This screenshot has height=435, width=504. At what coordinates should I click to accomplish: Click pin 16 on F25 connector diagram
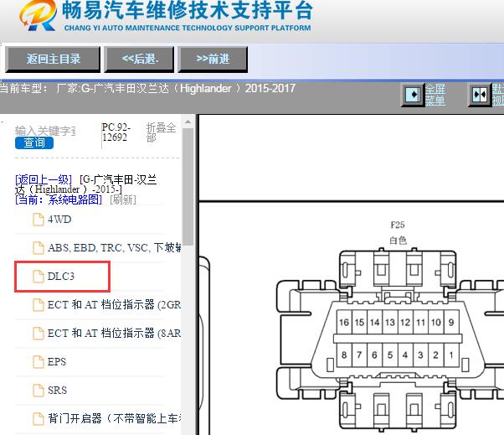[344, 323]
